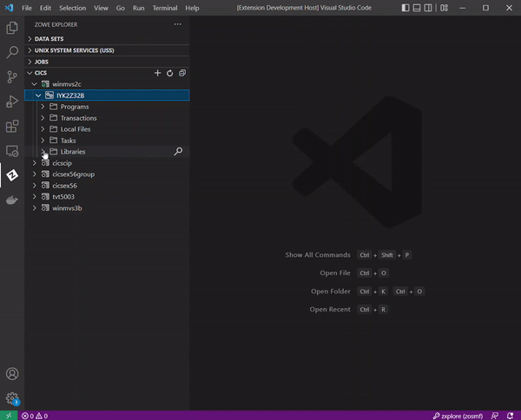Select the winmvs3b profile
This screenshot has width=521, height=420.
(107, 208)
